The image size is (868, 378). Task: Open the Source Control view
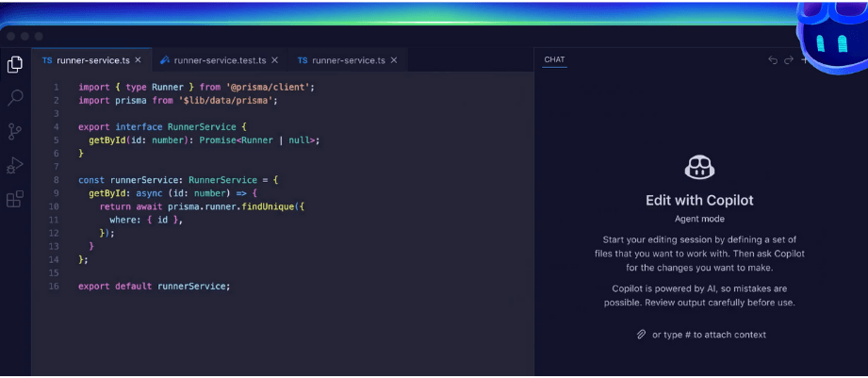coord(15,131)
